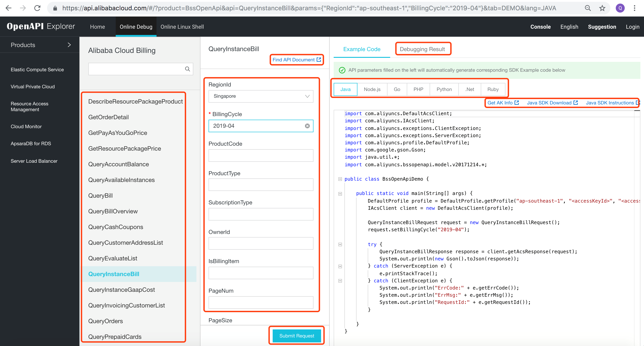The image size is (644, 346).
Task: Collapse the try block code fold
Action: (340, 244)
